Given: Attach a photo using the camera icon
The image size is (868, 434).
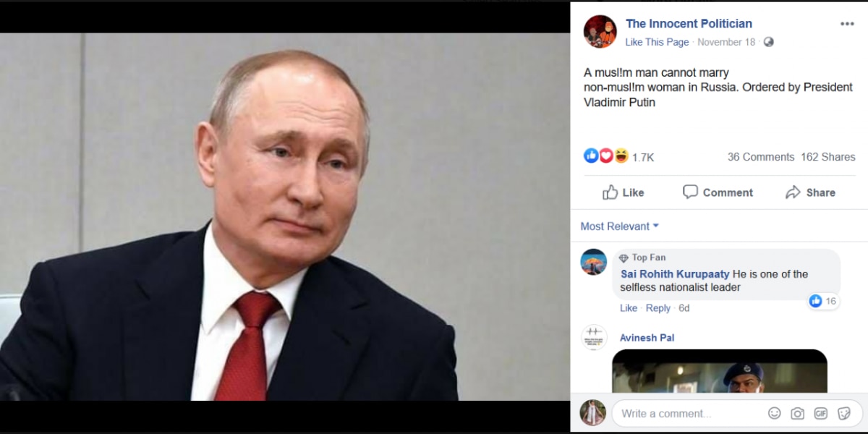Looking at the screenshot, I should pyautogui.click(x=797, y=413).
